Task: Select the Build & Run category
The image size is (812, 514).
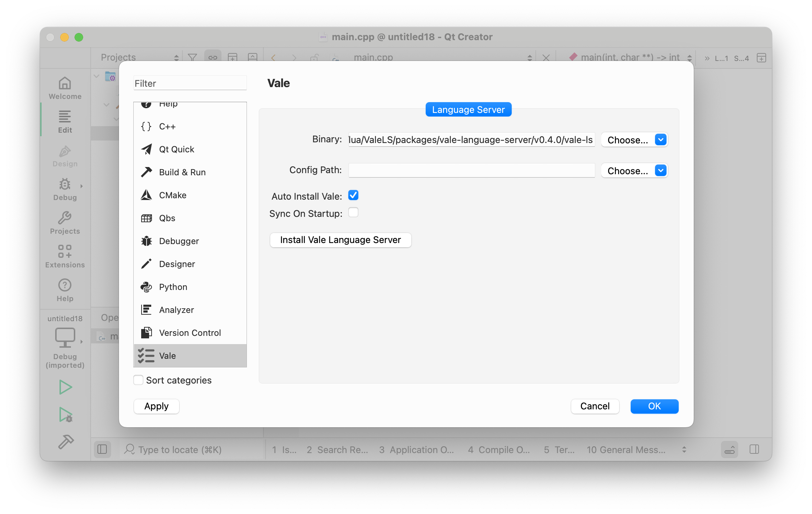Action: pos(182,172)
